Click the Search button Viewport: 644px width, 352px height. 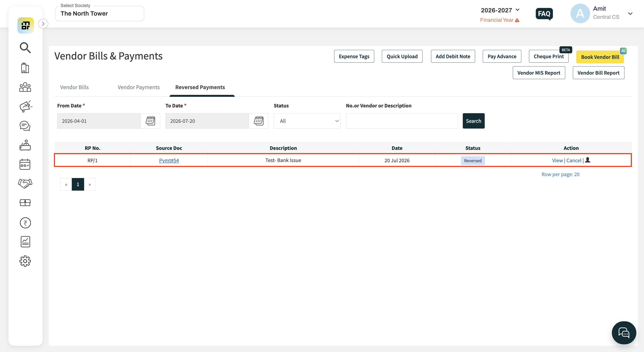point(473,121)
